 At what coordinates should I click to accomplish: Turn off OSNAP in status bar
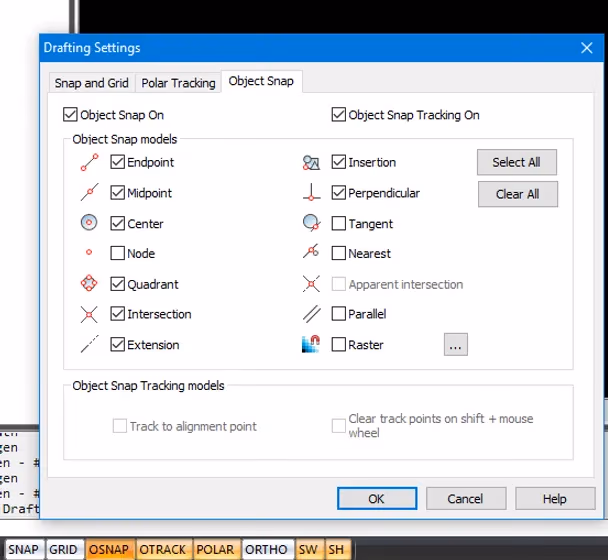click(109, 549)
